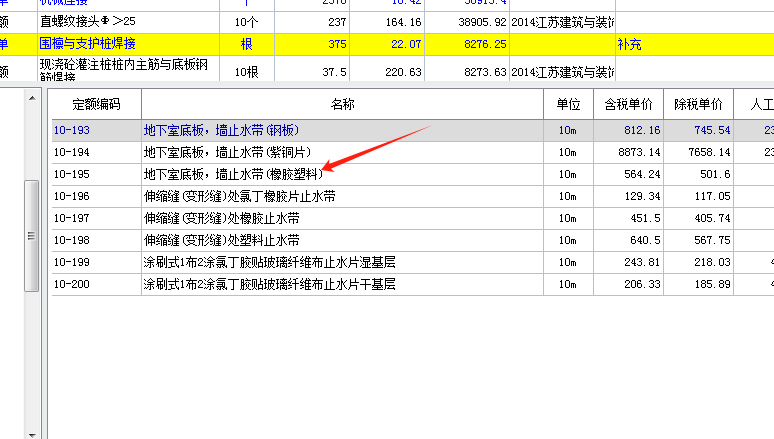Click tax-inclusive price 8873.14
Viewport: 774px width, 439px height.
pos(639,152)
